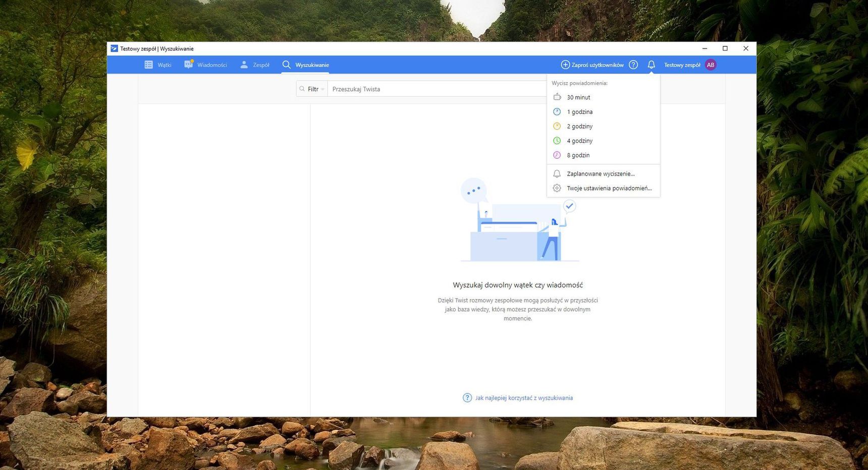Image resolution: width=868 pixels, height=470 pixels.
Task: Click gear icon beside ustawienia powiadomień
Action: tap(557, 188)
